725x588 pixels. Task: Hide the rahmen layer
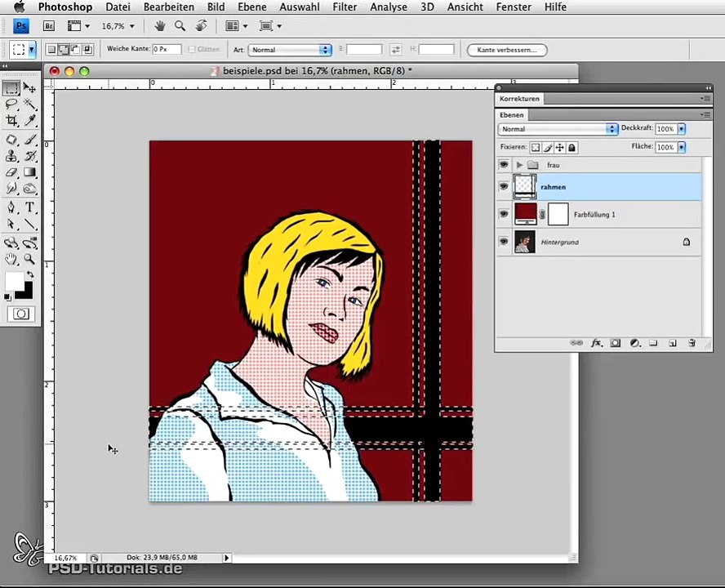click(x=504, y=186)
